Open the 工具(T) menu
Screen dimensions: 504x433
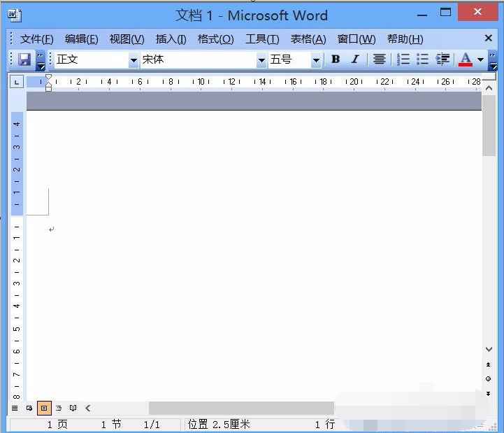point(262,39)
